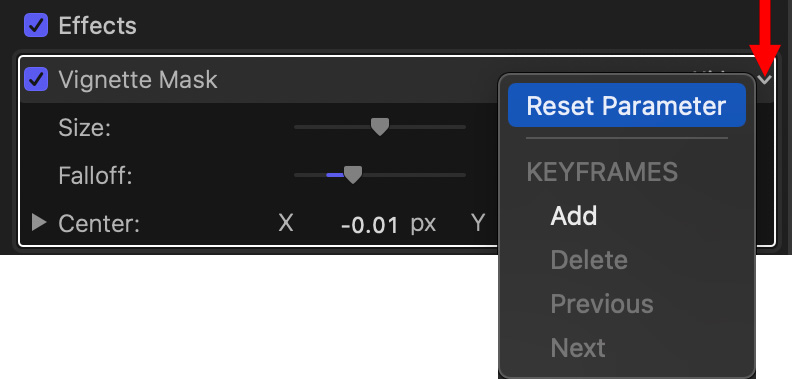
Task: Click the chevron arrow beside Vignette Mask
Action: (766, 79)
